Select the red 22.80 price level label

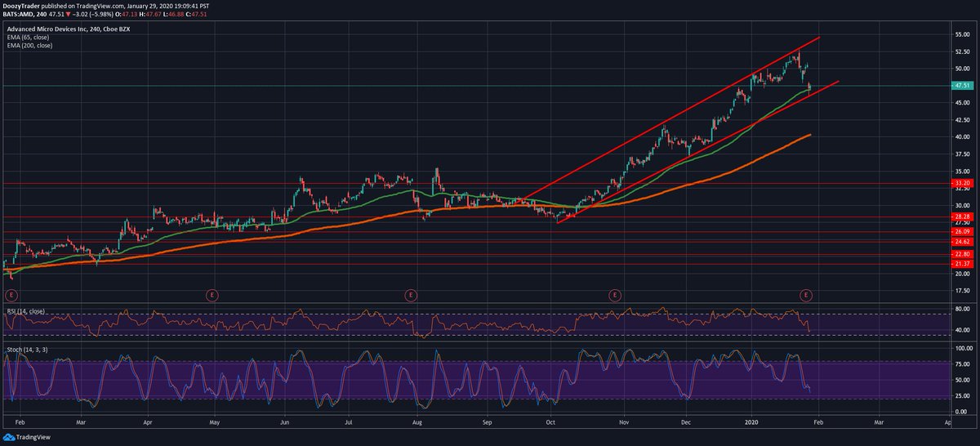tap(961, 255)
